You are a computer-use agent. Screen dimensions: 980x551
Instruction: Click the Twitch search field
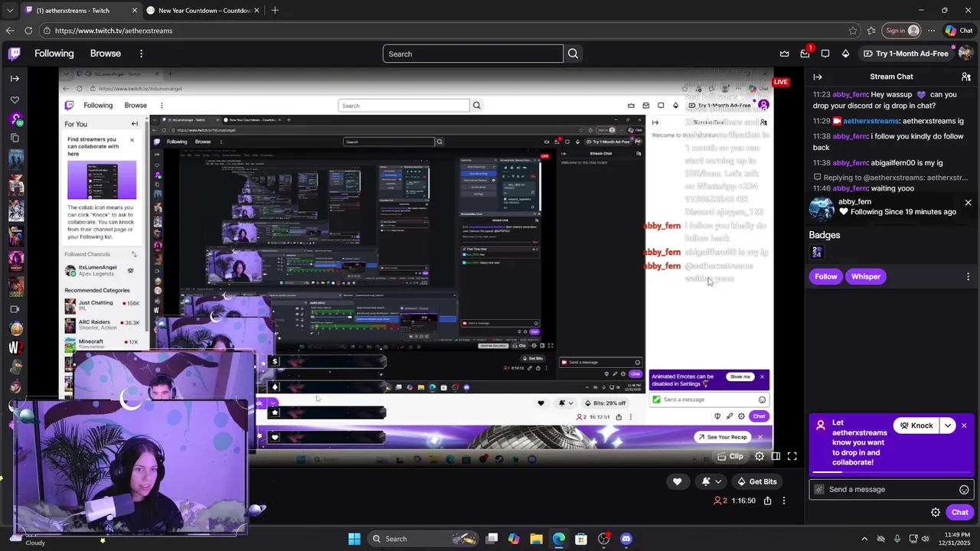coord(472,54)
